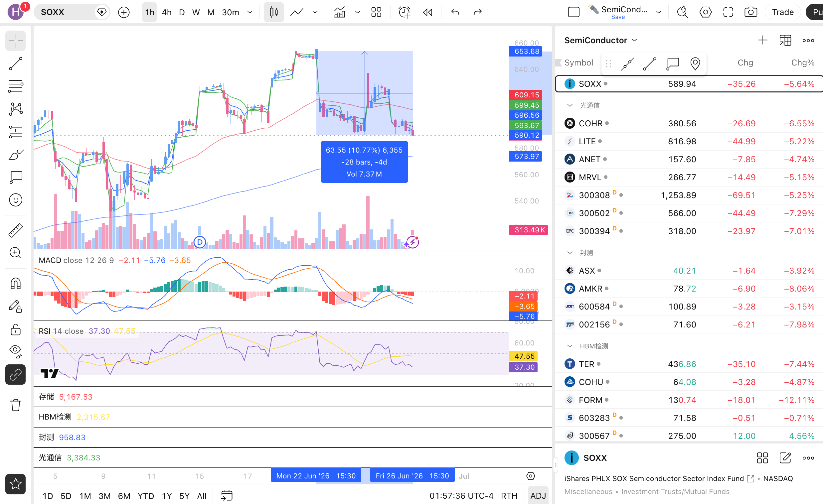The width and height of the screenshot is (823, 504).
Task: Hide all drawings with eye icon
Action: [15, 351]
